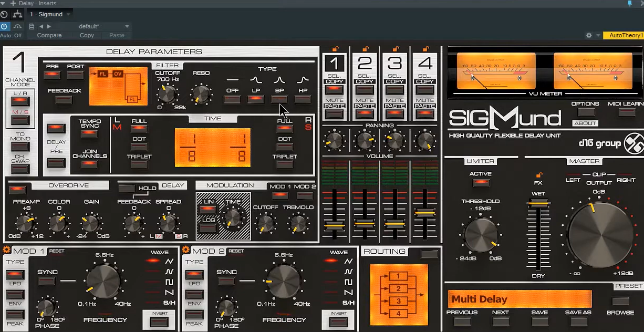644x332 pixels.
Task: Pin the plugin window with pushpin icon
Action: [x=630, y=3]
